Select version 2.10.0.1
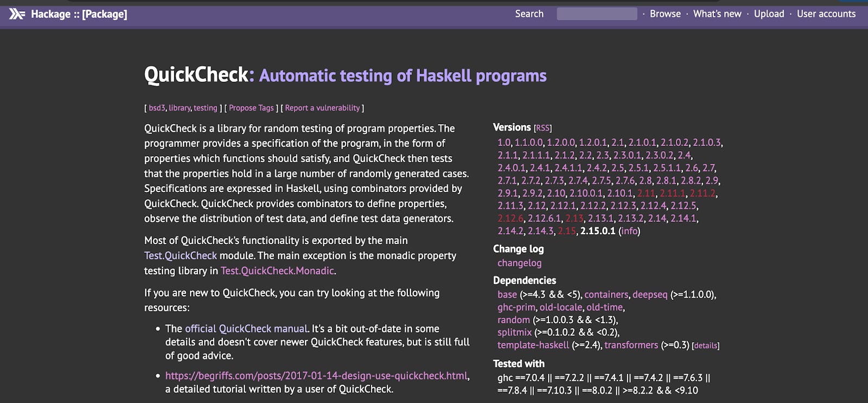This screenshot has height=403, width=868. click(x=586, y=193)
